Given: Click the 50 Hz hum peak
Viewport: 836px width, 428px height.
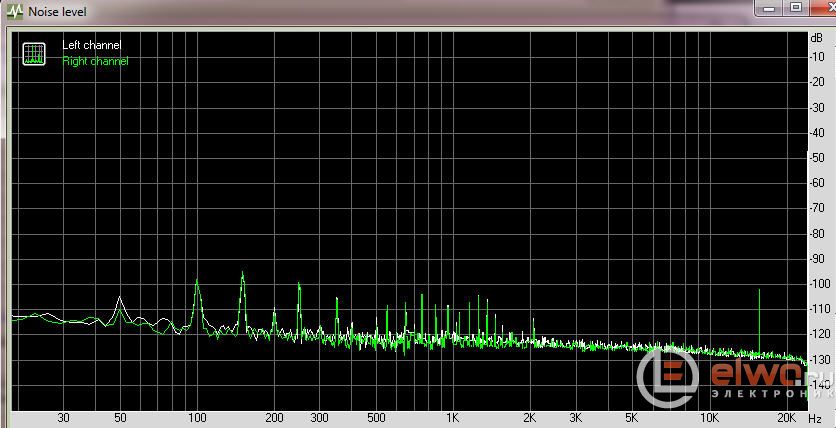Looking at the screenshot, I should point(120,298).
